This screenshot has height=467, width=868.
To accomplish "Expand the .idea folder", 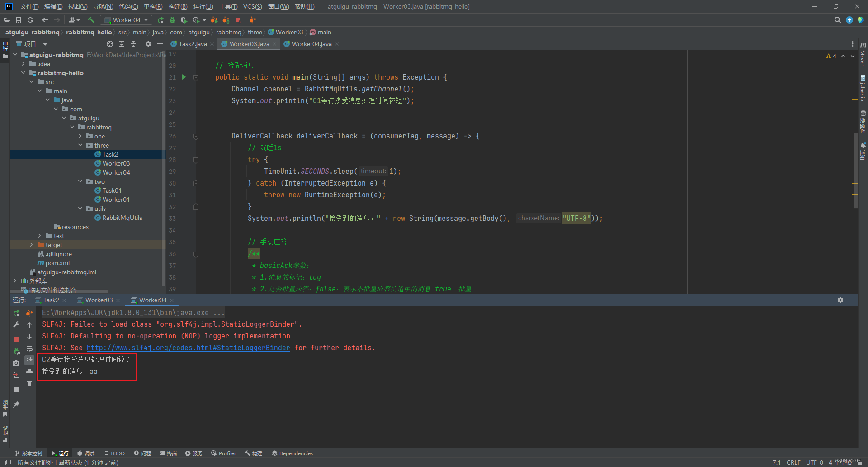I will click(24, 64).
